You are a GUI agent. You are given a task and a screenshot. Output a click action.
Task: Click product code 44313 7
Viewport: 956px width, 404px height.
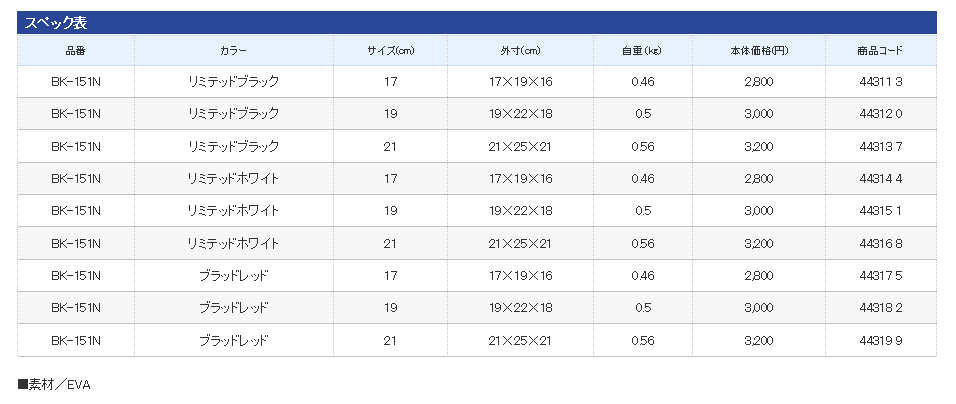pyautogui.click(x=880, y=146)
